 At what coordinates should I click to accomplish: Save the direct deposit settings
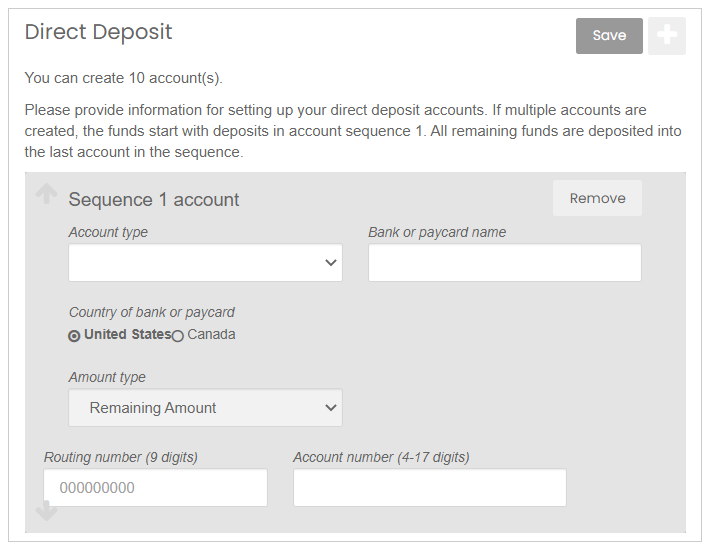pyautogui.click(x=609, y=36)
